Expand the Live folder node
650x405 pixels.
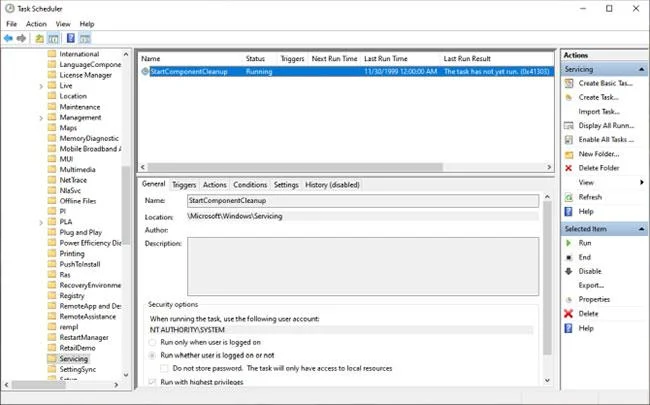[41, 86]
